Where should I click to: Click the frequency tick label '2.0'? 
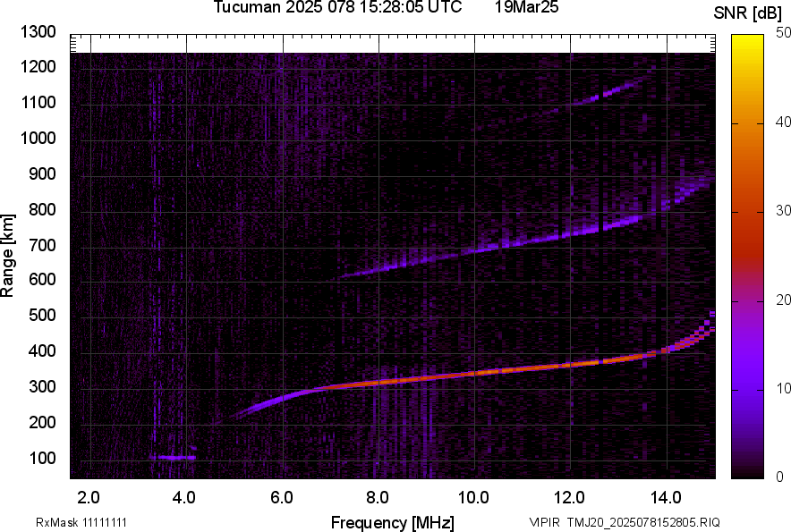click(x=89, y=498)
